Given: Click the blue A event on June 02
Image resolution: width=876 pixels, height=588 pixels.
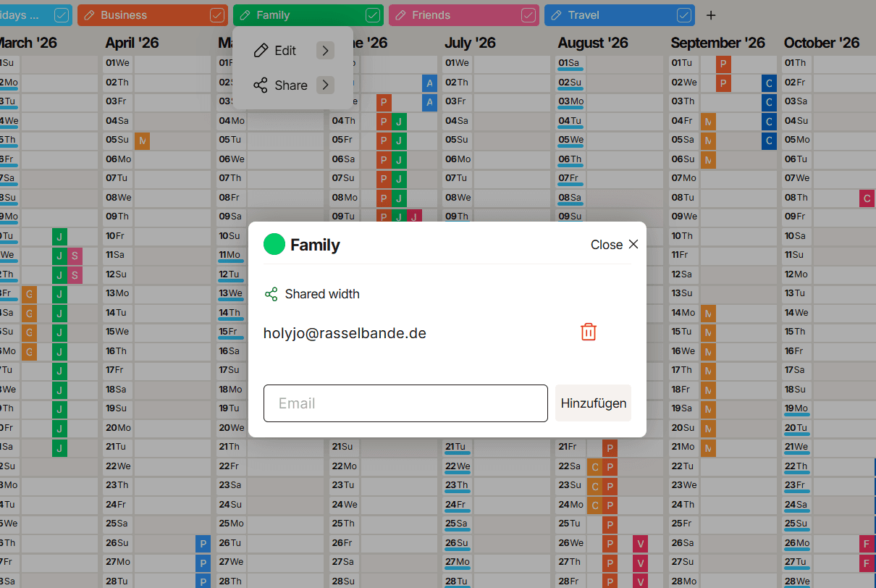Looking at the screenshot, I should [x=430, y=83].
